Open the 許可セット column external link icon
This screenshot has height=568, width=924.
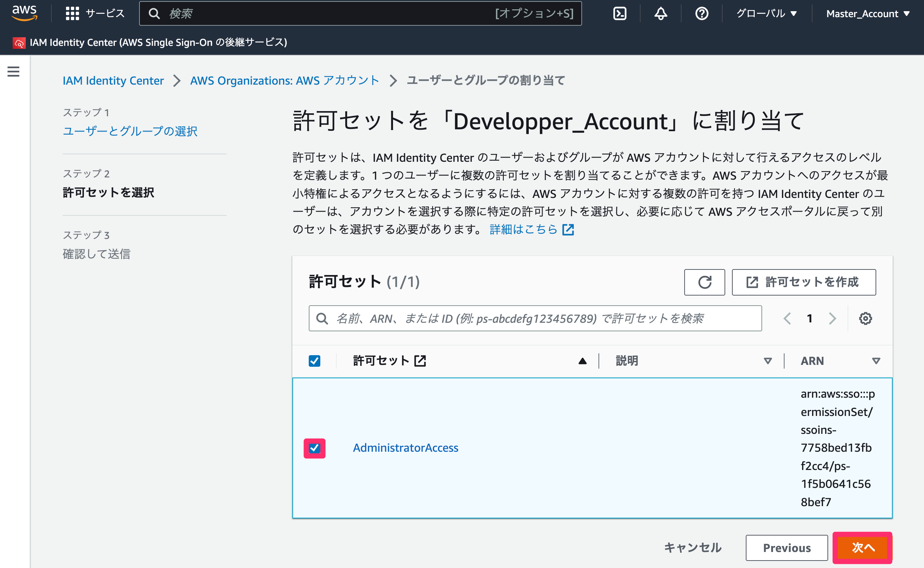point(420,361)
